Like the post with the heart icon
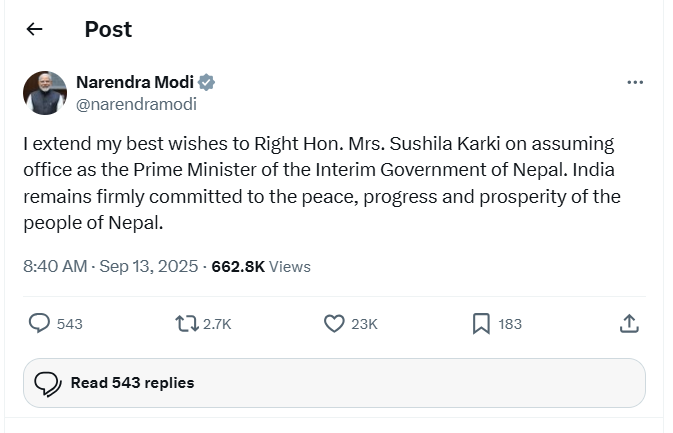This screenshot has width=673, height=433. [x=335, y=323]
